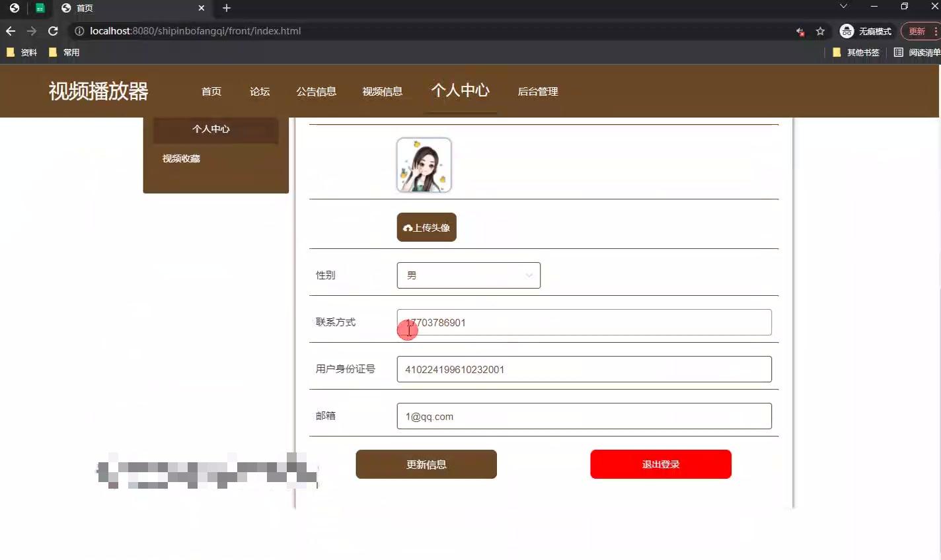Screen dimensions: 941x560
Task: Open a new browser tab with the plus
Action: pyautogui.click(x=226, y=8)
